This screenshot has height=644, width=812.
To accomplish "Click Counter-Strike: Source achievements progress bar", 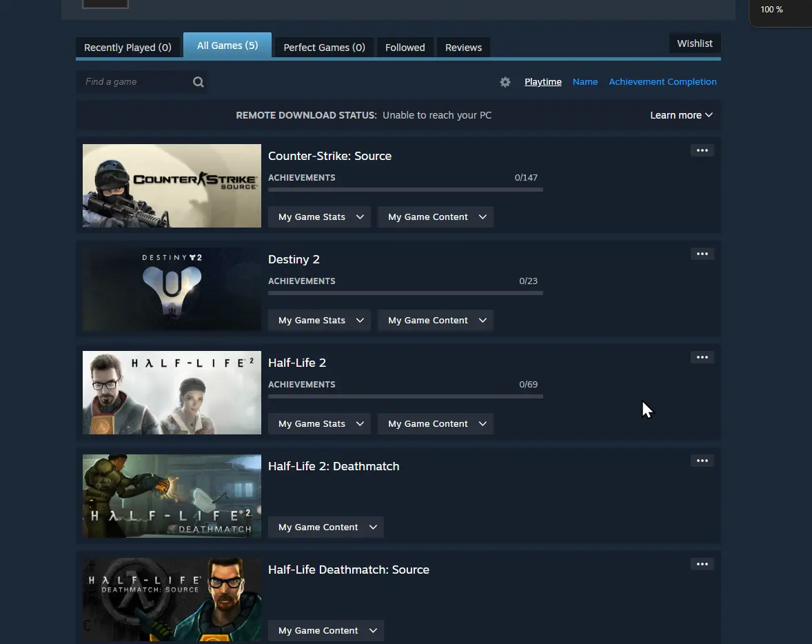I will [x=405, y=190].
